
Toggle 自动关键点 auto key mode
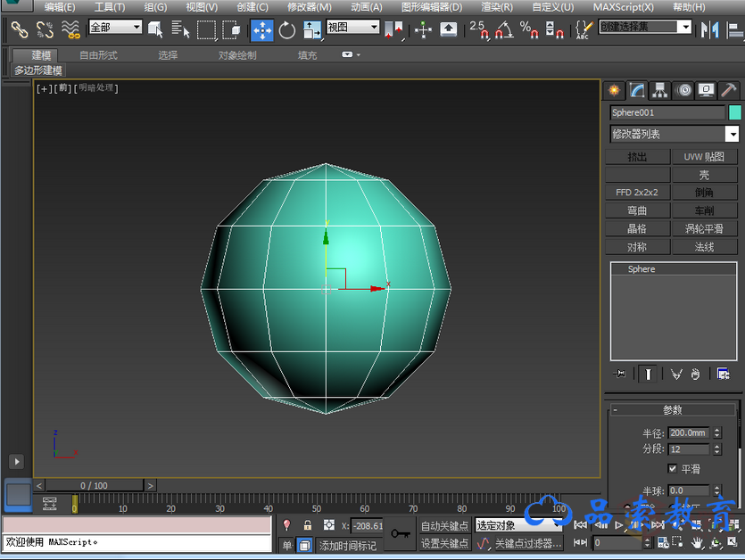[x=444, y=526]
